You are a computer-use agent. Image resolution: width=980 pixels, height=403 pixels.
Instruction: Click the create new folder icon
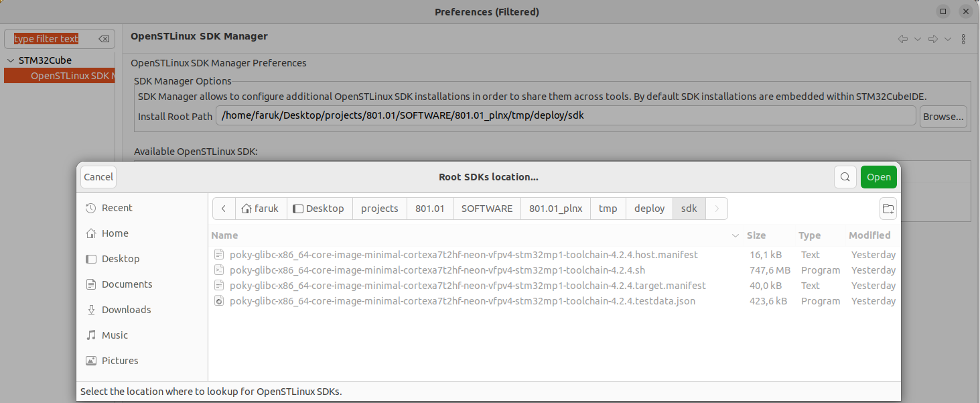pyautogui.click(x=888, y=209)
